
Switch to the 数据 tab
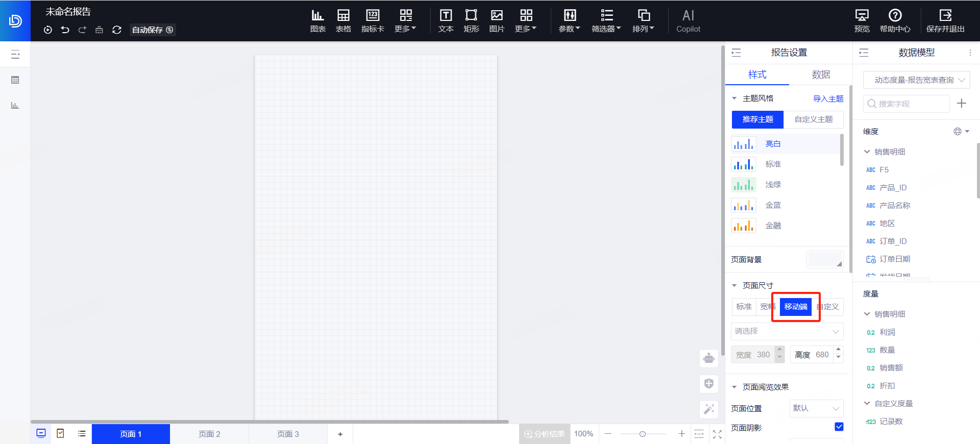click(x=821, y=75)
